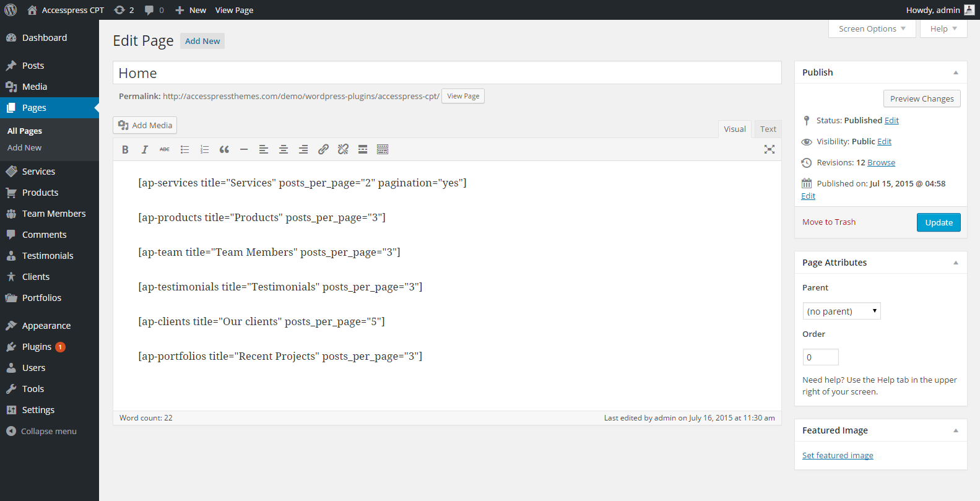Open All Pages submenu item
This screenshot has height=501, width=980.
click(50, 131)
